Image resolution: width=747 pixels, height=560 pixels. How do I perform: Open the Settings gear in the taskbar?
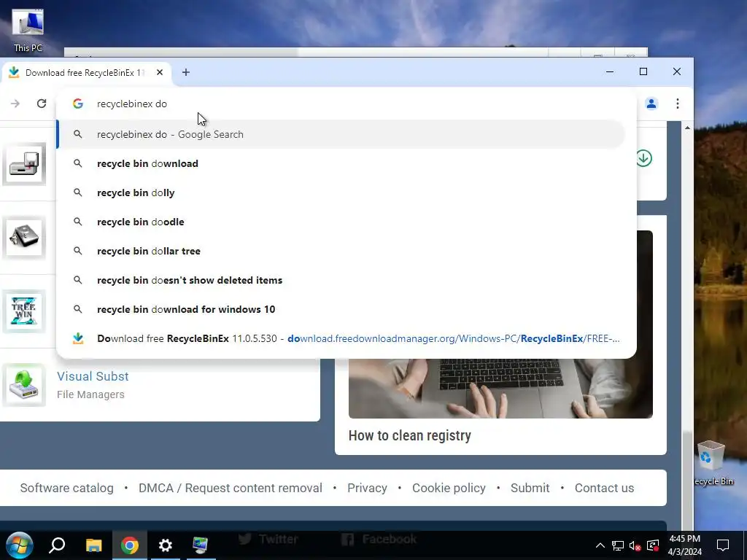click(165, 545)
